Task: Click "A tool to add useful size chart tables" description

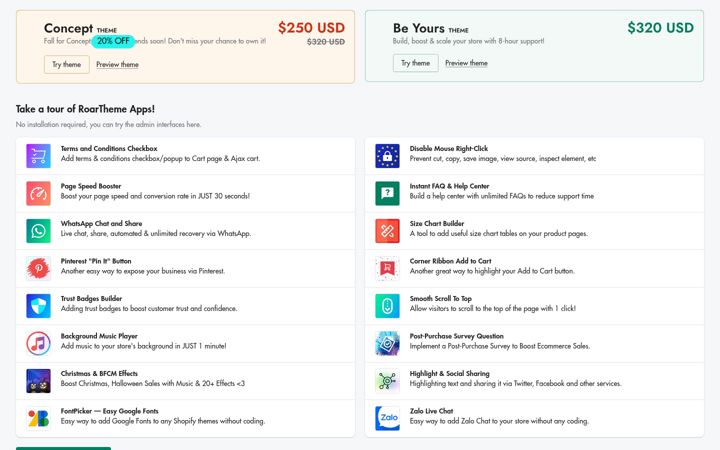Action: coord(499,234)
